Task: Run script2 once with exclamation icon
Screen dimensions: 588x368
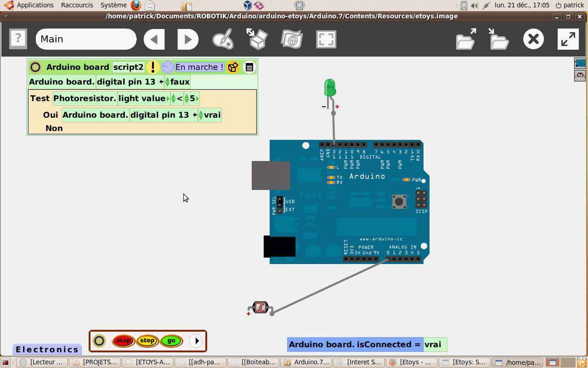Action: (153, 67)
